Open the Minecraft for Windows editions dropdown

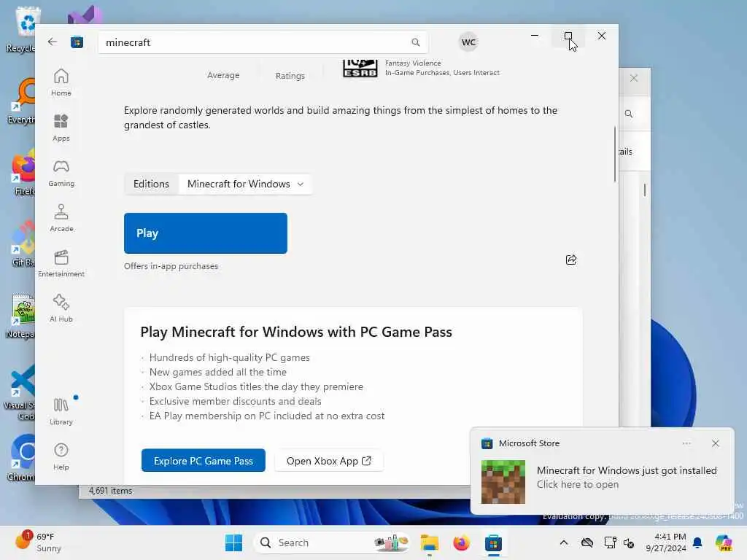(x=245, y=184)
